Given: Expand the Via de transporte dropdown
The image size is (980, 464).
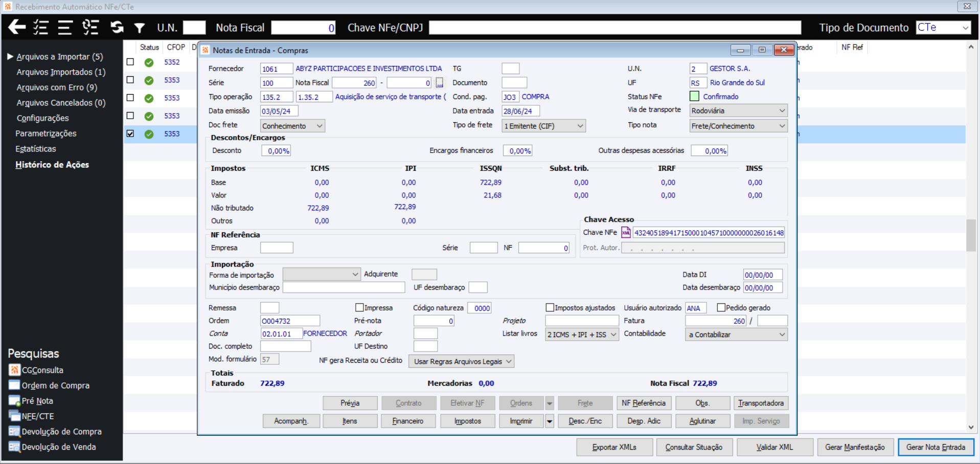Looking at the screenshot, I should [x=738, y=111].
